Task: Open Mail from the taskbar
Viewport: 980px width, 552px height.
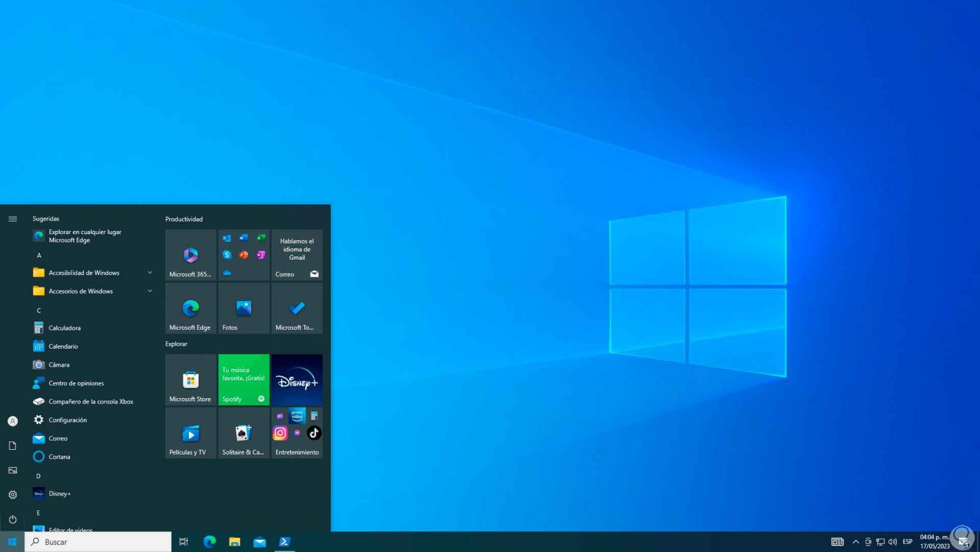Action: click(260, 542)
